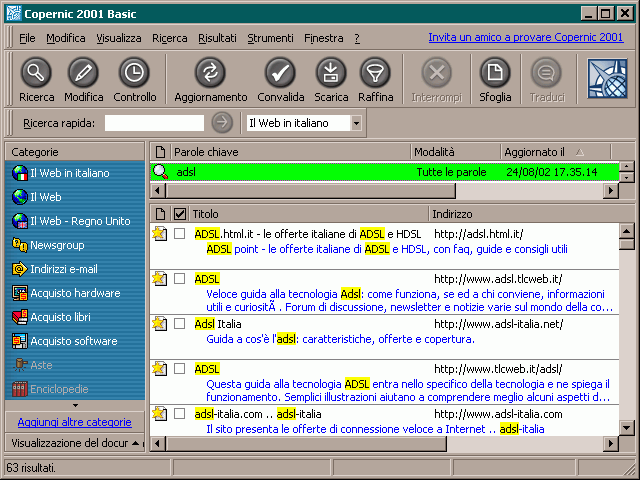Check the ADSL.html.it result checkbox
640x480 pixels.
point(180,233)
